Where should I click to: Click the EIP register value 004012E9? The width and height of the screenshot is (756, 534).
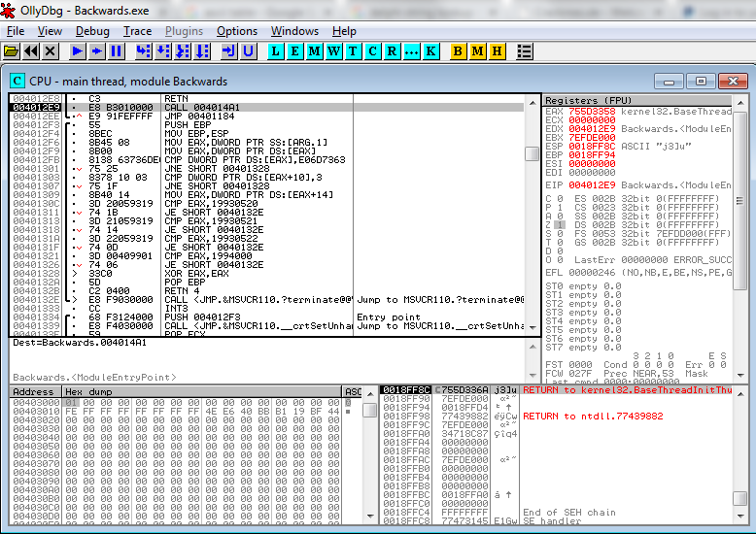pyautogui.click(x=592, y=185)
